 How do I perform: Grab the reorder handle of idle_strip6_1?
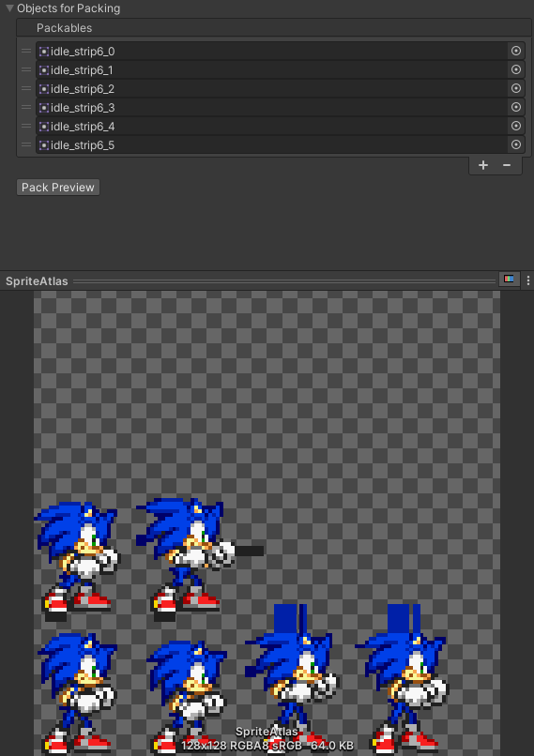tap(26, 69)
